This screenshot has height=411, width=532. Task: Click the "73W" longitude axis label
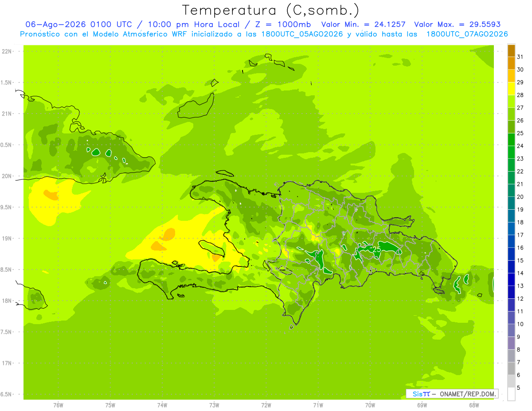point(214,405)
